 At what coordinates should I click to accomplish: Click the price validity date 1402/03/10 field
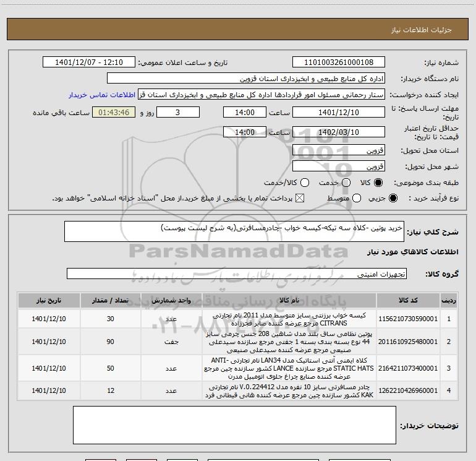339,132
